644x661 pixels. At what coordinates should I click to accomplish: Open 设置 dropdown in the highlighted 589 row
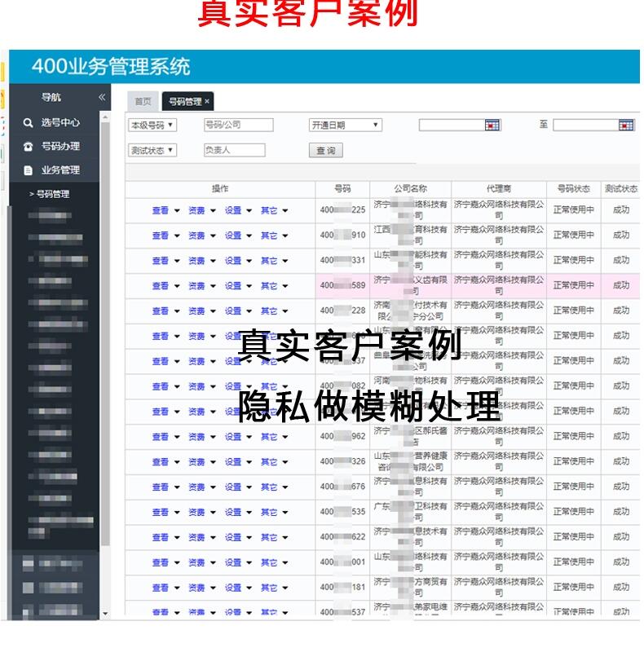237,286
